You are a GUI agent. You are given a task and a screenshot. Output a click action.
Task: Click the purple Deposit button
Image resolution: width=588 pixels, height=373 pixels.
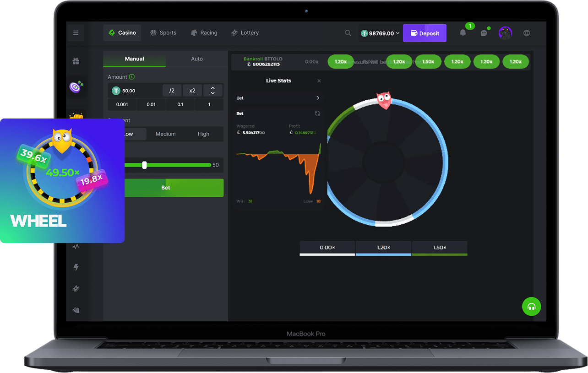[425, 33]
